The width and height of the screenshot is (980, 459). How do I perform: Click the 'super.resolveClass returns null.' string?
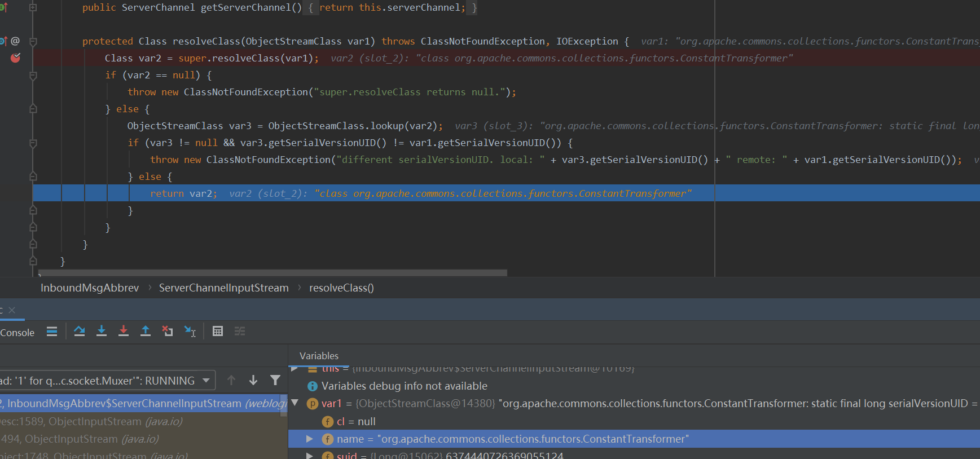pos(410,92)
